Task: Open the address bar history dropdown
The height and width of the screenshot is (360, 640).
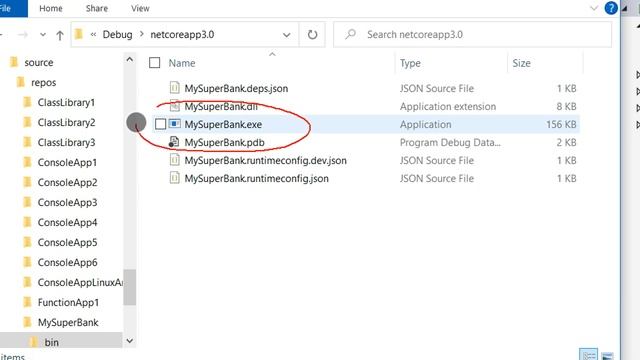Action: [287, 35]
